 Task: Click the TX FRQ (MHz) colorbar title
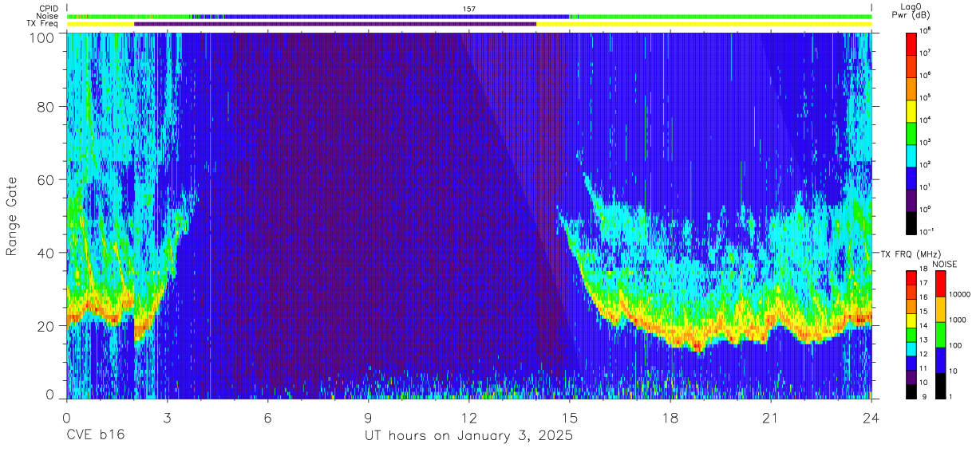coord(911,254)
